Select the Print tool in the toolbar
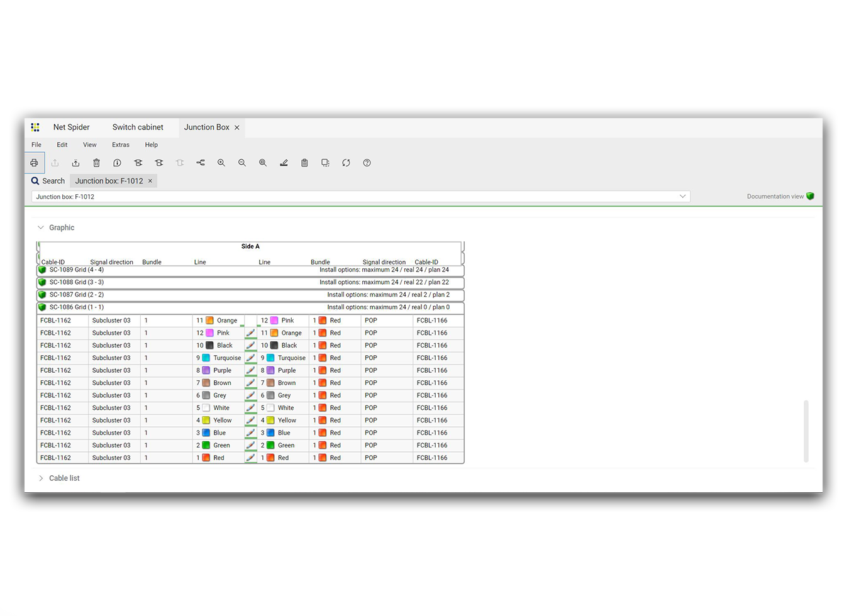849x616 pixels. pyautogui.click(x=35, y=163)
